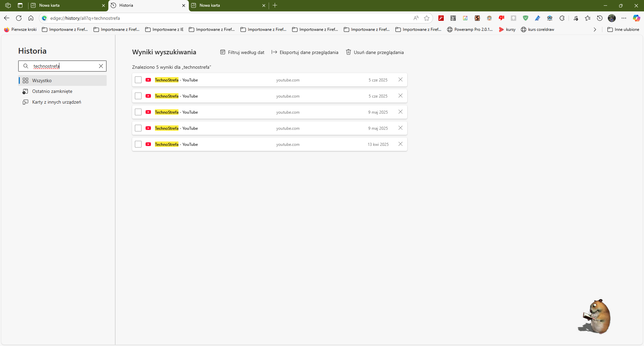Open Karty z innych urządzeń
The height and width of the screenshot is (346, 644).
coord(62,102)
